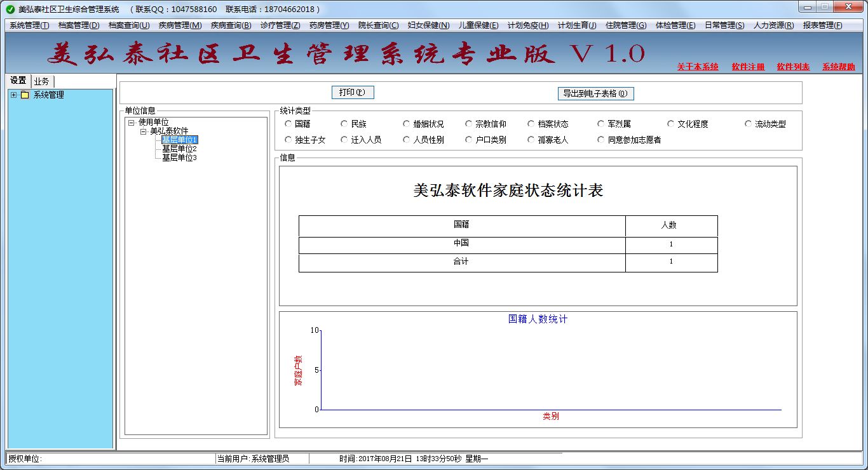This screenshot has height=470, width=868.
Task: Click the 中国 cell in the table
Action: click(x=462, y=245)
